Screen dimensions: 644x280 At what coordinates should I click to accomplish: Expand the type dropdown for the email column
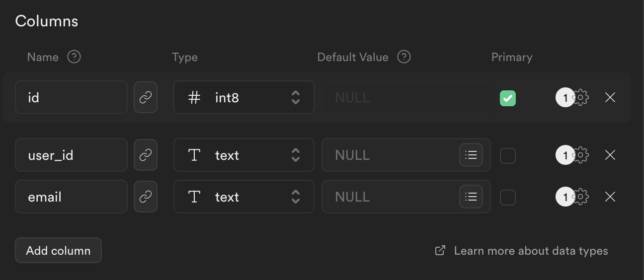(x=243, y=197)
